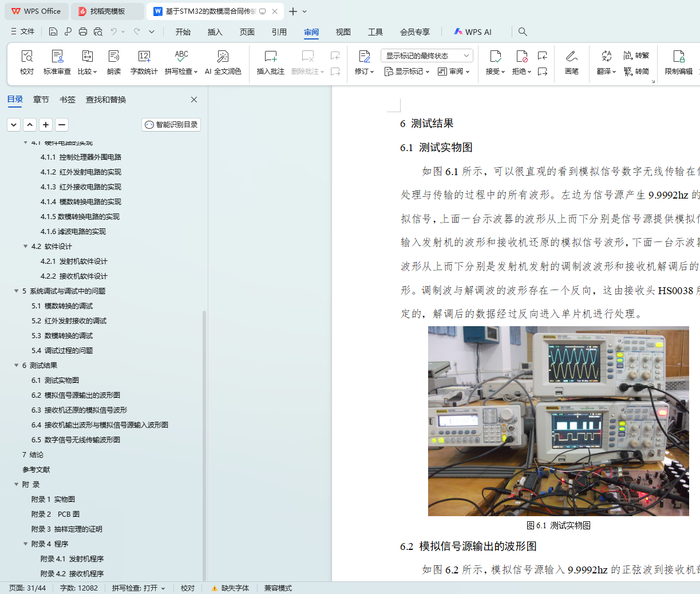Click the 缺失字体 status bar warning
The image size is (700, 594).
pos(230,588)
